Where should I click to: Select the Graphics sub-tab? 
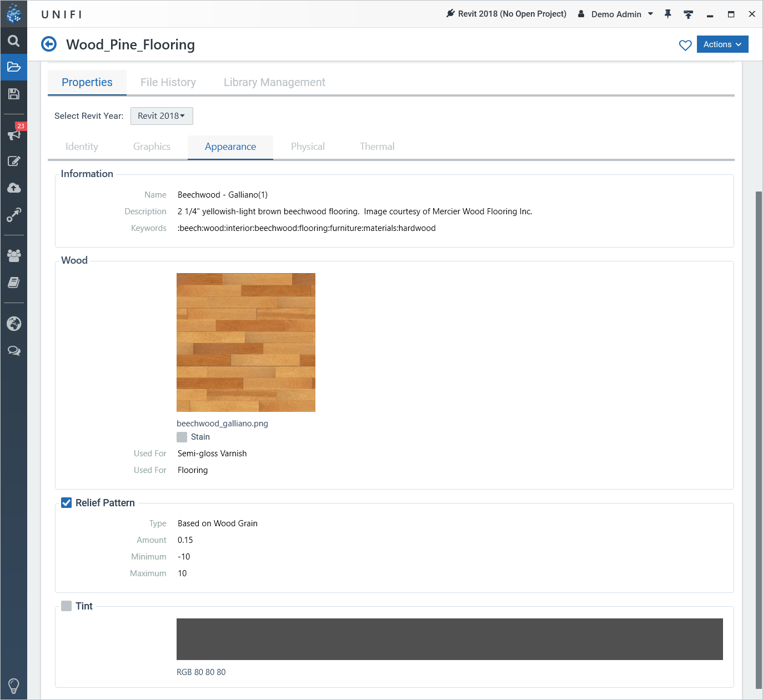point(152,147)
